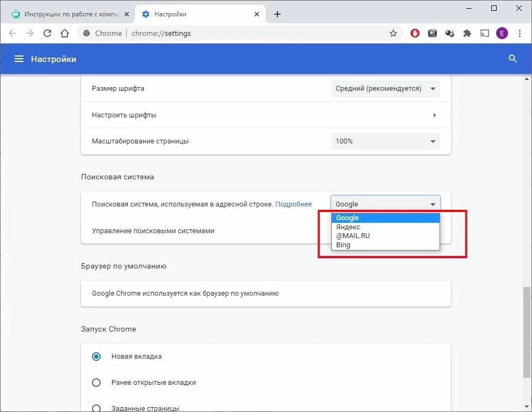Viewport: 532px width, 412px height.
Task: Click the site info icon before Chrome
Action: [x=86, y=33]
